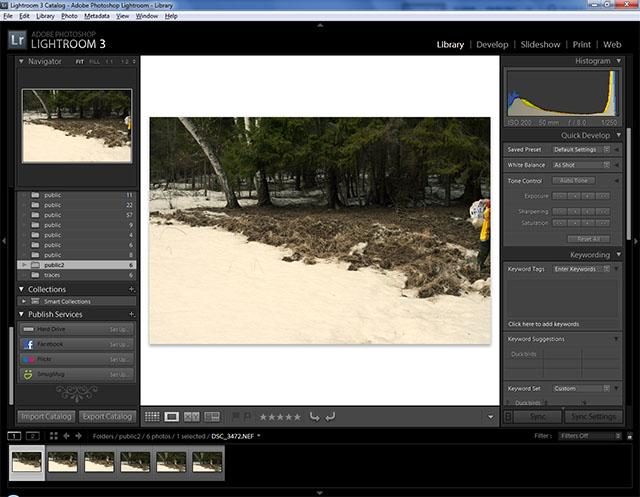This screenshot has width=640, height=497.
Task: Hide the top module picker panel arrow
Action: coord(320,25)
